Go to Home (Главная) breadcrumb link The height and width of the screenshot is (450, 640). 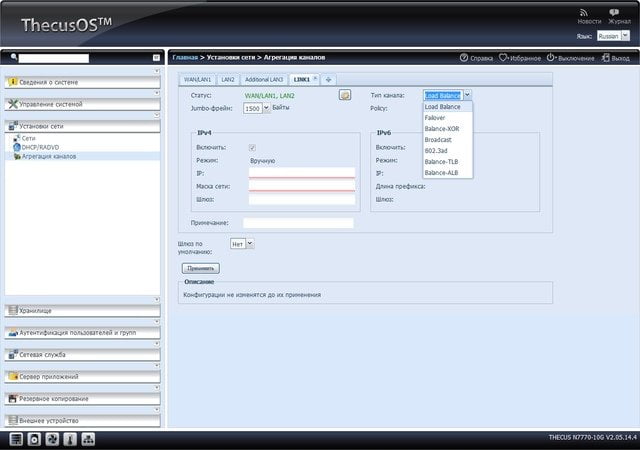[x=185, y=58]
